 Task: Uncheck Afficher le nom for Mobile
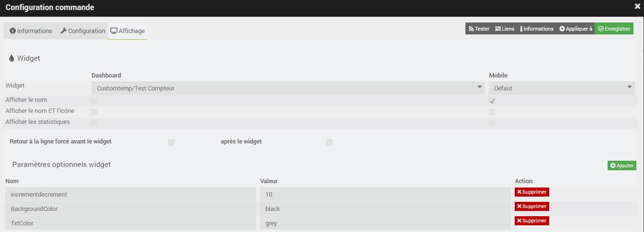(x=492, y=101)
